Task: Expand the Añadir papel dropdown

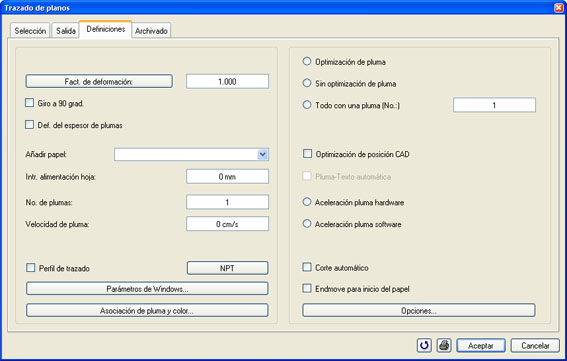Action: pyautogui.click(x=263, y=154)
